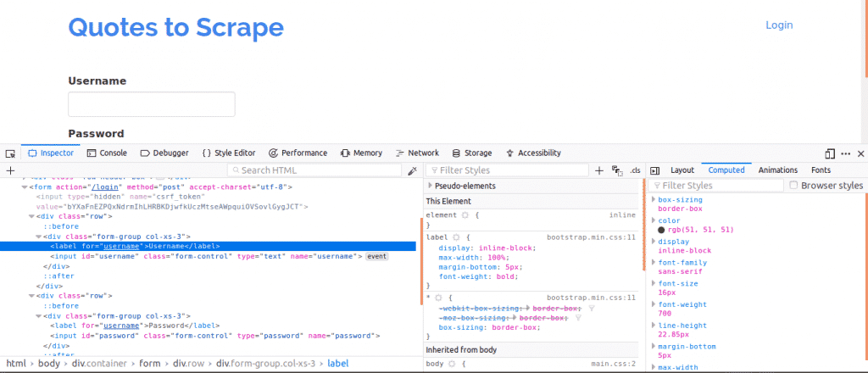Viewport: 868px width, 373px height.
Task: Toggle the pseudo-class panel icon
Action: [x=617, y=170]
